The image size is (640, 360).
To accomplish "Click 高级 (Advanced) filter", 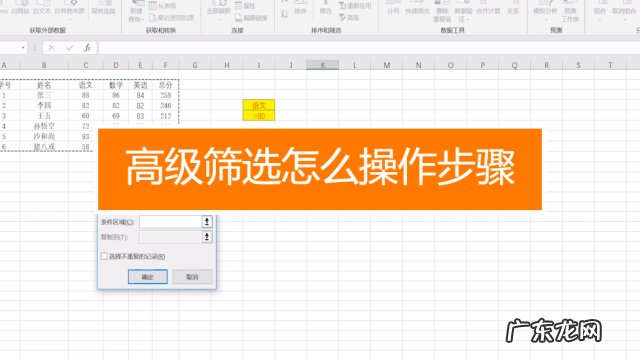I will 349,18.
